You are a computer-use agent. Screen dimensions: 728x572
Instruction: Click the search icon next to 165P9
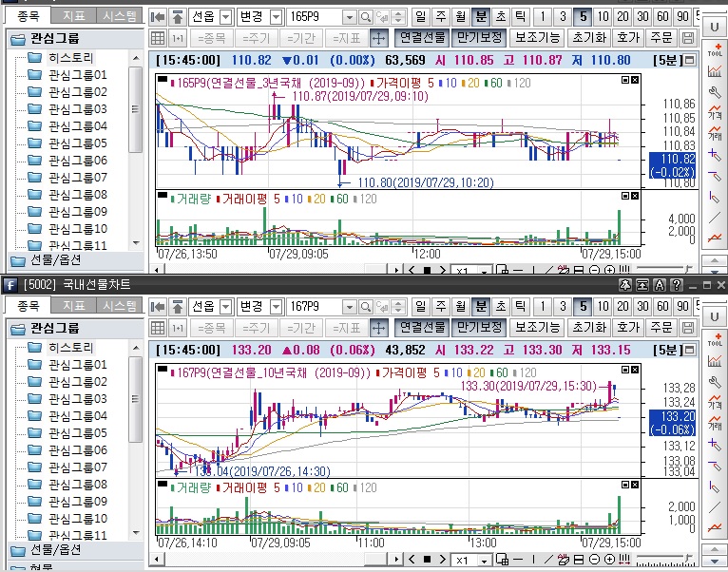point(366,17)
